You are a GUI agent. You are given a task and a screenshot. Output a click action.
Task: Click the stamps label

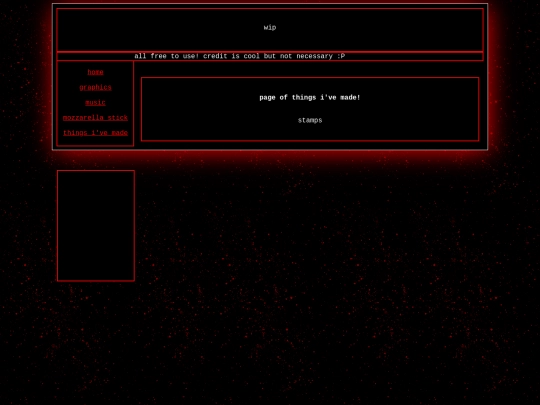coord(310,120)
